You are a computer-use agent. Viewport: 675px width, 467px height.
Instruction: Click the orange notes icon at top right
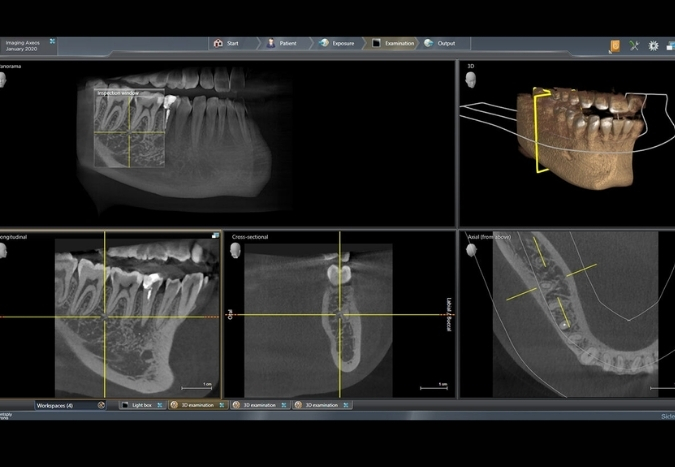pyautogui.click(x=614, y=45)
